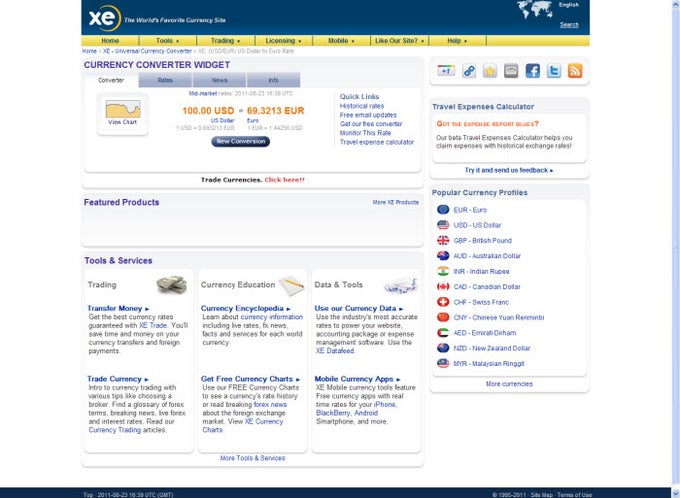The width and height of the screenshot is (680, 498).
Task: Open More XE Products link
Action: tap(396, 202)
